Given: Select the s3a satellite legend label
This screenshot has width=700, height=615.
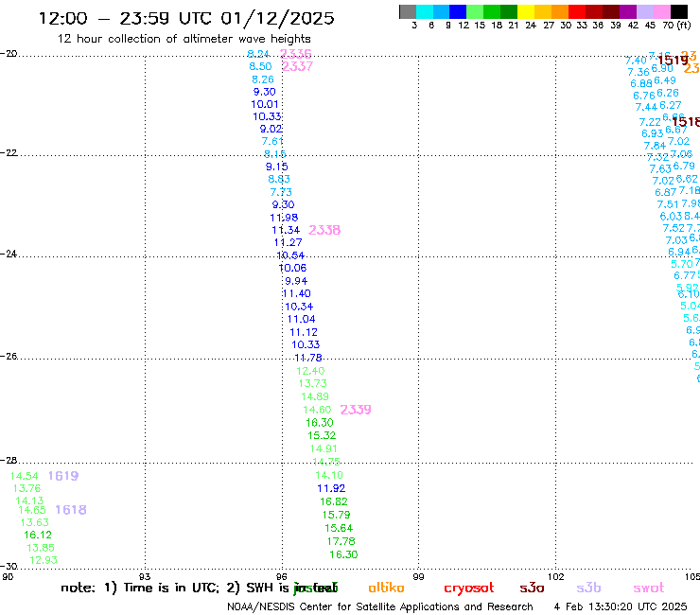Looking at the screenshot, I should tap(532, 588).
